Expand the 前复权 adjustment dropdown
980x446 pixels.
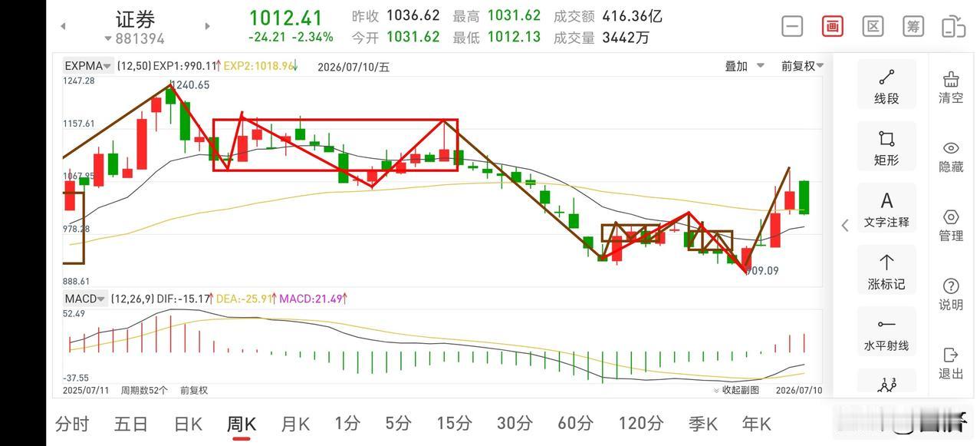point(802,66)
